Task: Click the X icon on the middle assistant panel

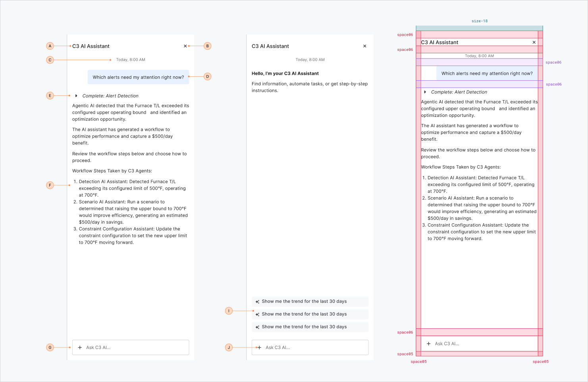Action: 364,46
